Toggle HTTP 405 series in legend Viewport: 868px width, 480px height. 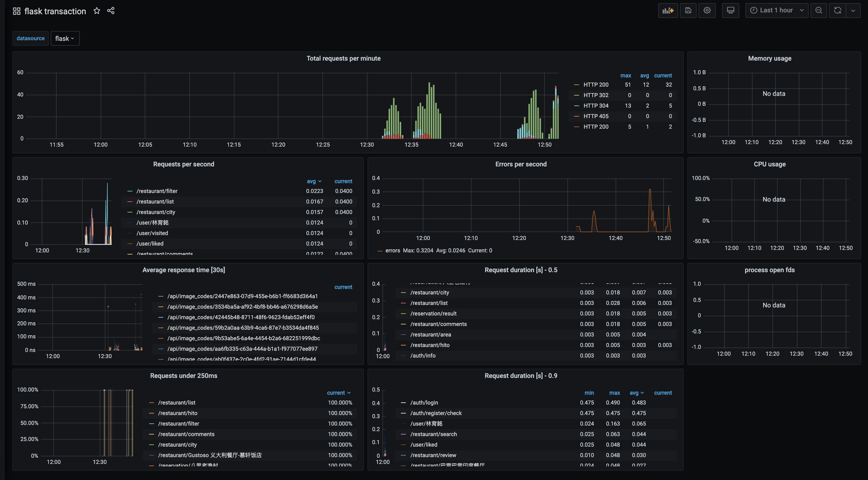[596, 116]
